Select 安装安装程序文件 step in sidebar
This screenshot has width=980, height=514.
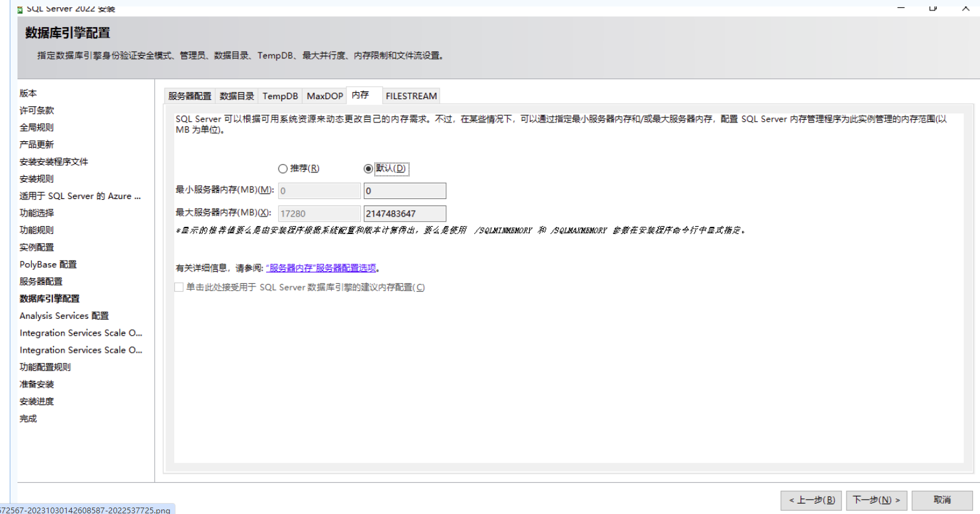coord(54,161)
